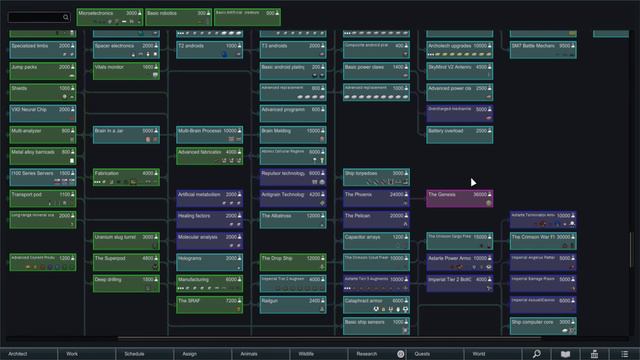
Task: Select the Ship computer core node
Action: [543, 326]
